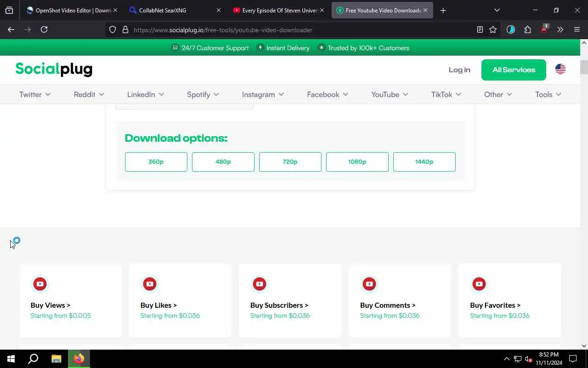
Task: Expand the Tools dropdown menu
Action: (548, 94)
